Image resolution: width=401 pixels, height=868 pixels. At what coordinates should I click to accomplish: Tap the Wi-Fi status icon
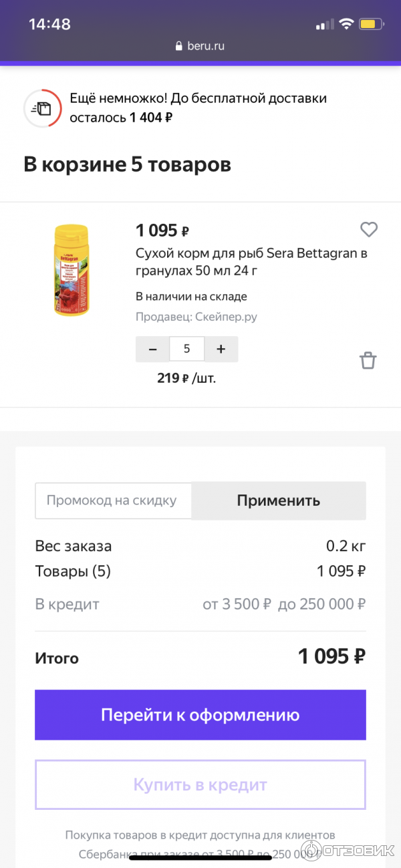tap(346, 24)
